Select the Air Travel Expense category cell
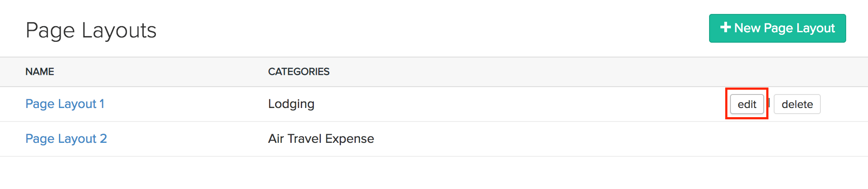This screenshot has width=868, height=189. (321, 139)
